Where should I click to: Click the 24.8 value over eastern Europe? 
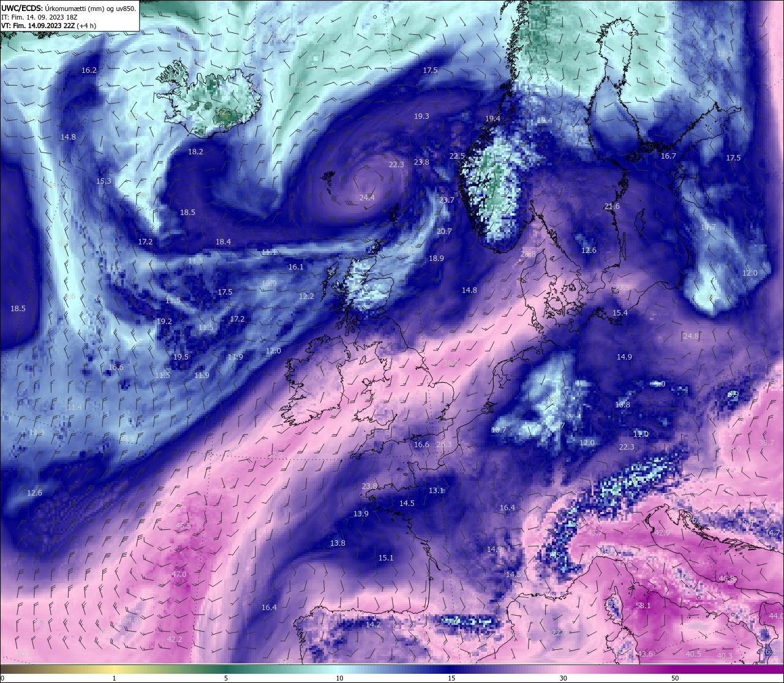pyautogui.click(x=691, y=336)
